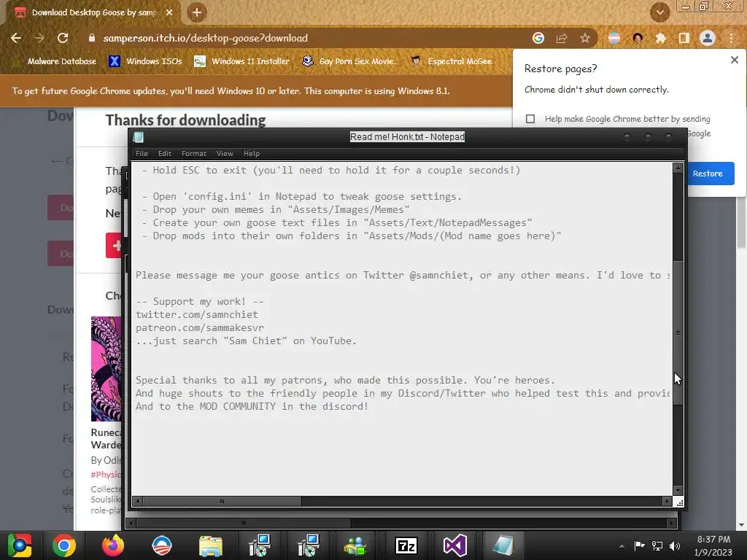Click the face avatar extension icon

(x=638, y=38)
